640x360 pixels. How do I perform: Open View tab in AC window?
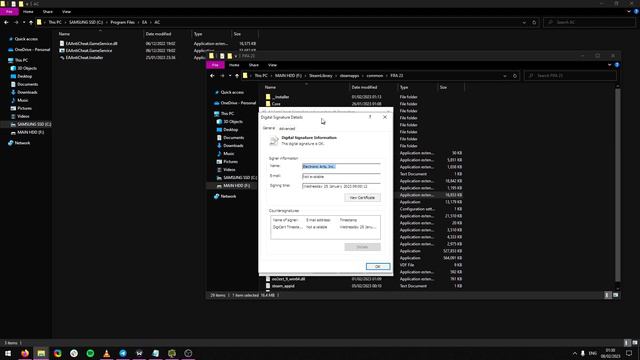click(x=67, y=12)
